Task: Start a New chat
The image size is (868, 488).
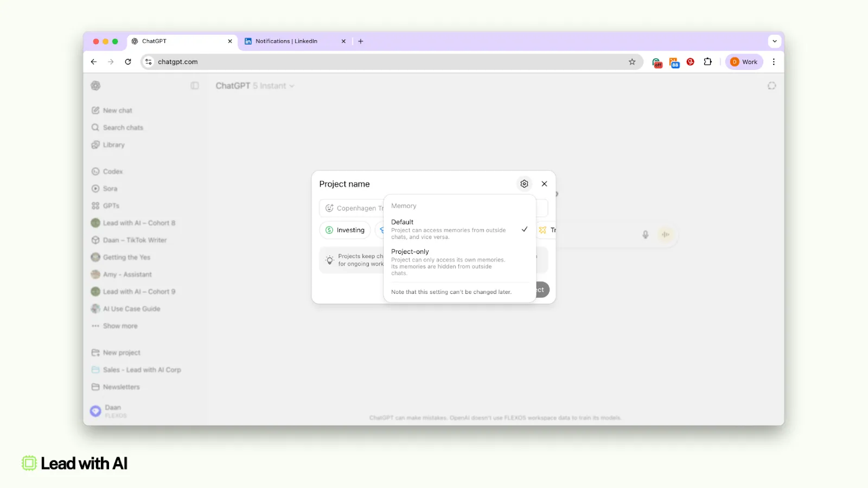Action: click(x=112, y=110)
